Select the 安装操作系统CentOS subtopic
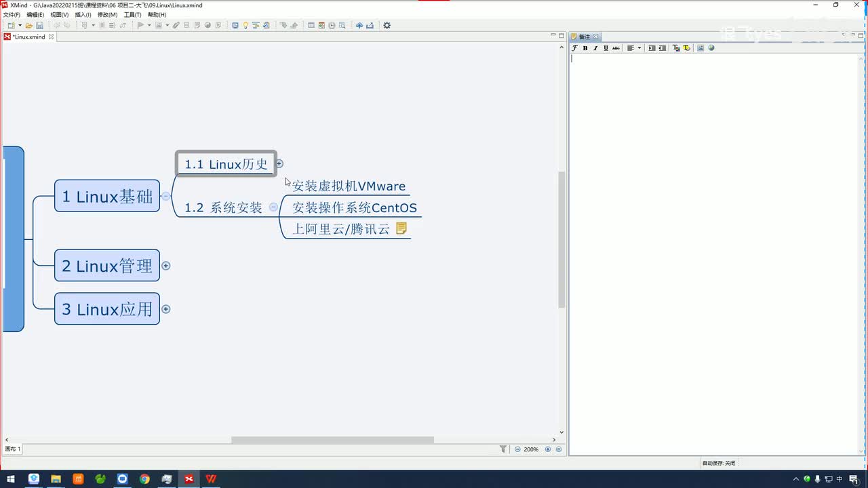The width and height of the screenshot is (868, 488). pyautogui.click(x=355, y=207)
